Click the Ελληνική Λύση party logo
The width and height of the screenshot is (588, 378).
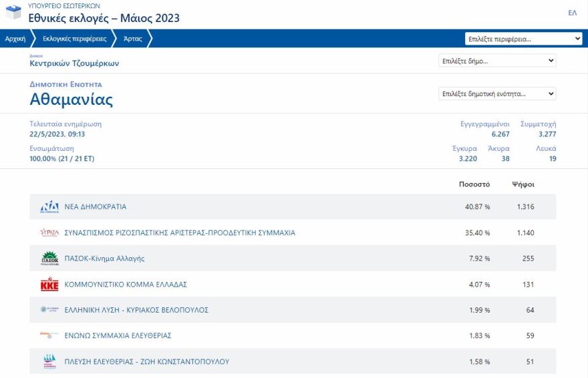(49, 310)
